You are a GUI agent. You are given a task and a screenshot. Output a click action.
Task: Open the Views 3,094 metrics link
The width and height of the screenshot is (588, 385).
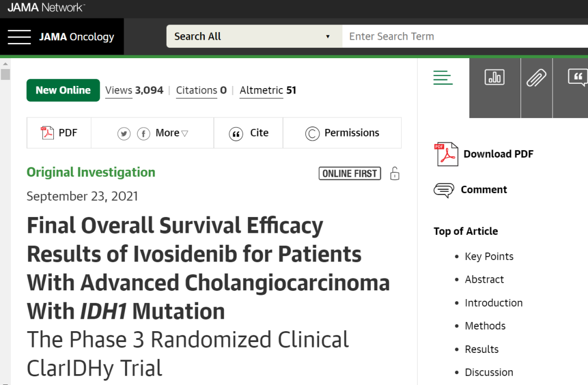pos(134,90)
